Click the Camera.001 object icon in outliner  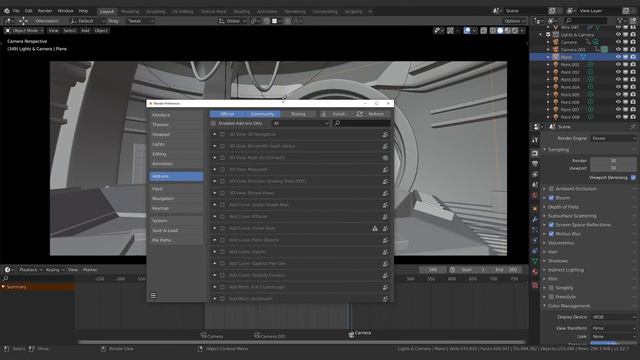pyautogui.click(x=556, y=49)
